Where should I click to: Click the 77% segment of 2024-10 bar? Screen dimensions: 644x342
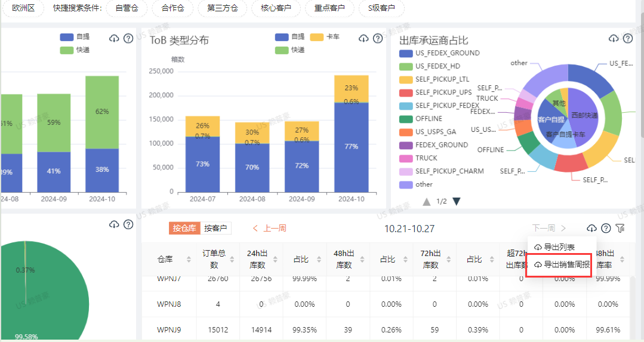click(351, 147)
